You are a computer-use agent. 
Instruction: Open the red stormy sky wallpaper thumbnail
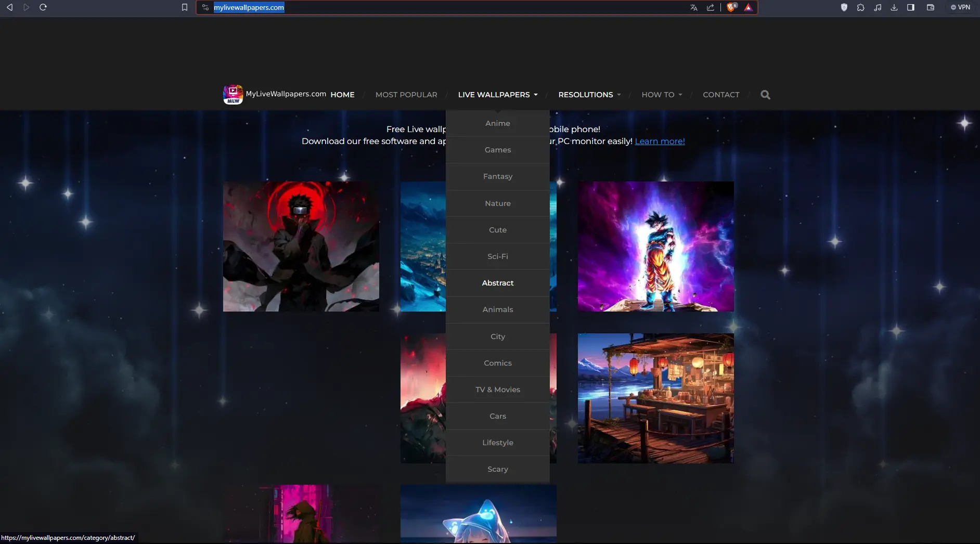[423, 398]
